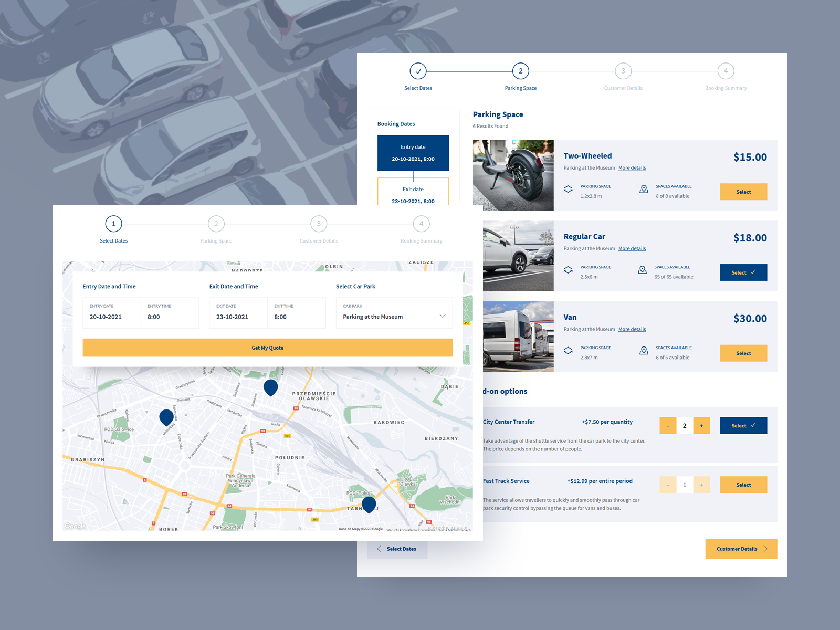The width and height of the screenshot is (840, 630).
Task: Click the spaces available pin icon for Regular Car
Action: [x=643, y=269]
